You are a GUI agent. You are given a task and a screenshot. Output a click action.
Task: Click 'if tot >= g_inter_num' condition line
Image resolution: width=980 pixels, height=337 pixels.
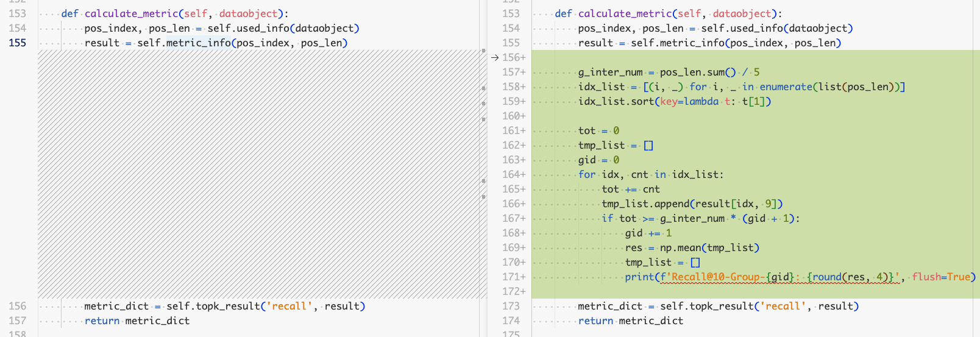tap(701, 218)
